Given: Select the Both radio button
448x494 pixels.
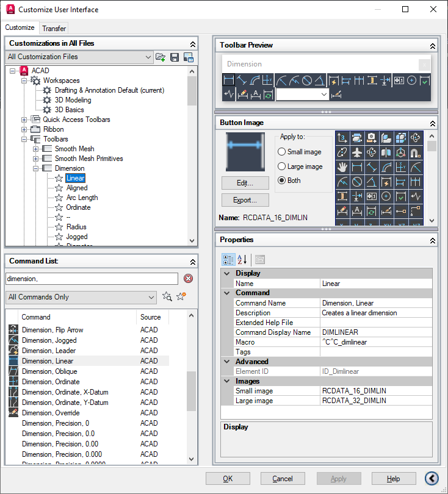Looking at the screenshot, I should pos(281,180).
